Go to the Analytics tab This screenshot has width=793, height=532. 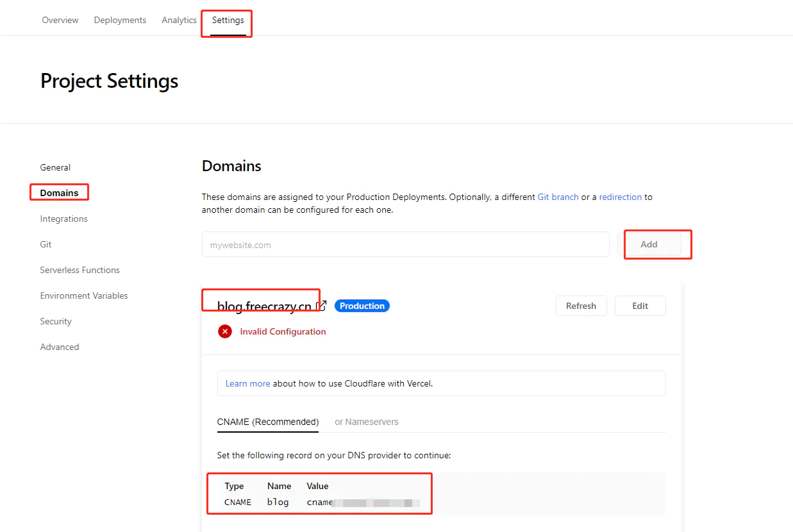pos(179,20)
